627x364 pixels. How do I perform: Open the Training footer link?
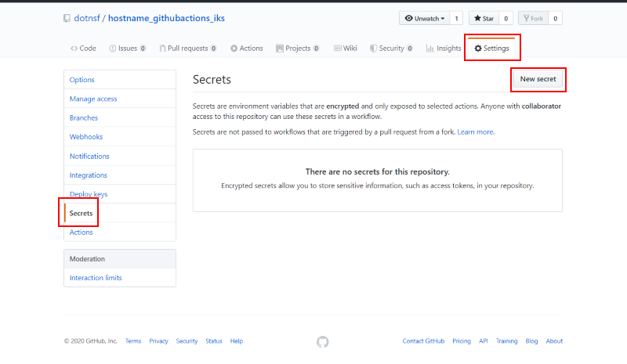[506, 341]
